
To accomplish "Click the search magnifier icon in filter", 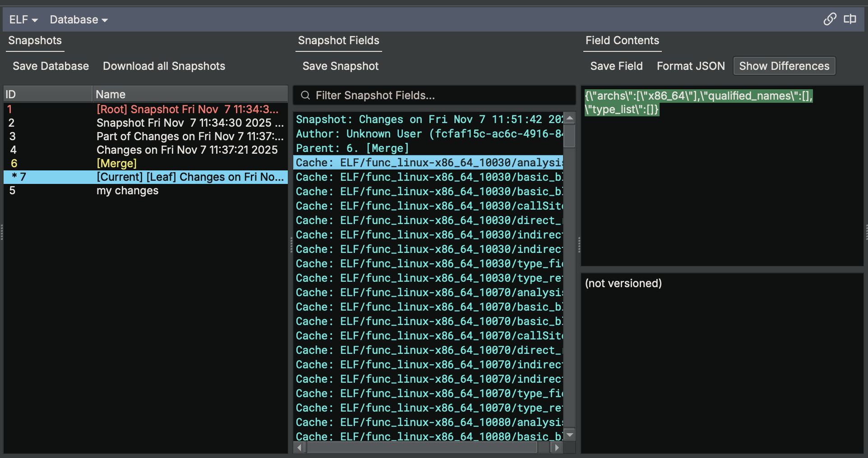I will click(305, 95).
